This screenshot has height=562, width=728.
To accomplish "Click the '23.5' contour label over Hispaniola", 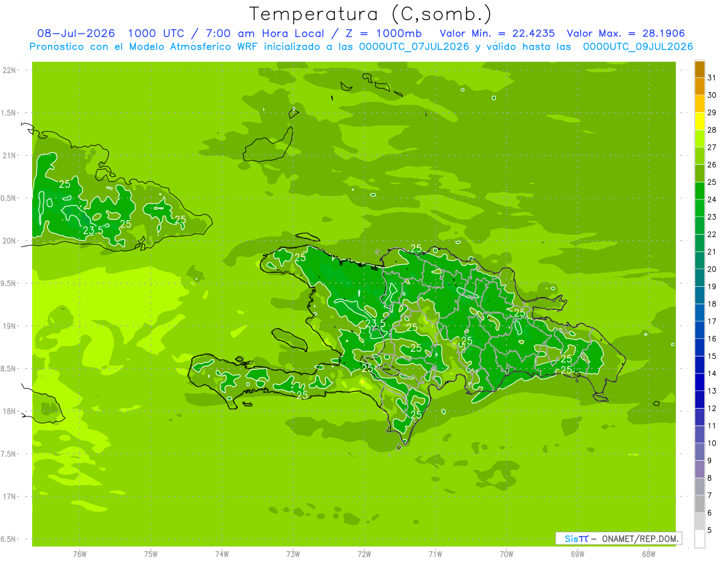I will (x=376, y=323).
